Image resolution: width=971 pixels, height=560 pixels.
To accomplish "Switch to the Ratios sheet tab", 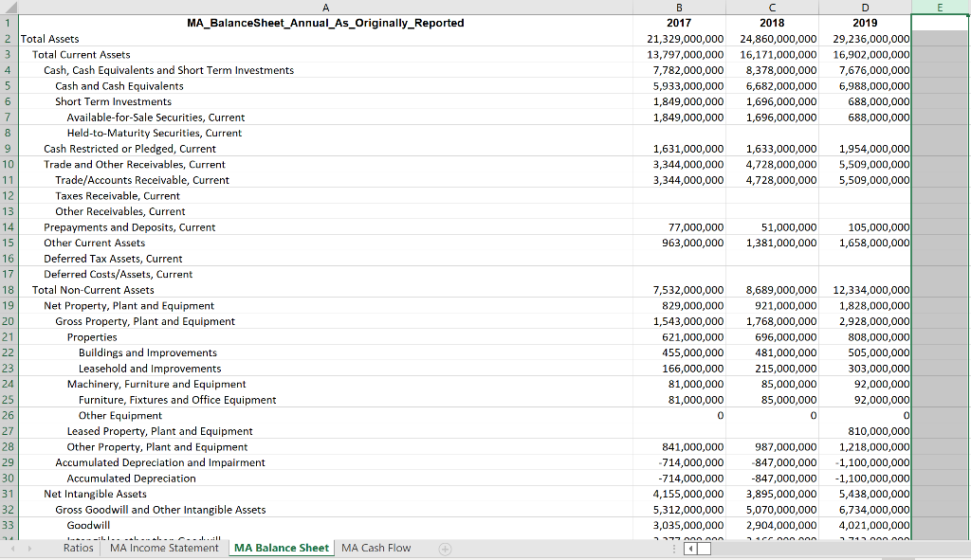I will (x=78, y=548).
